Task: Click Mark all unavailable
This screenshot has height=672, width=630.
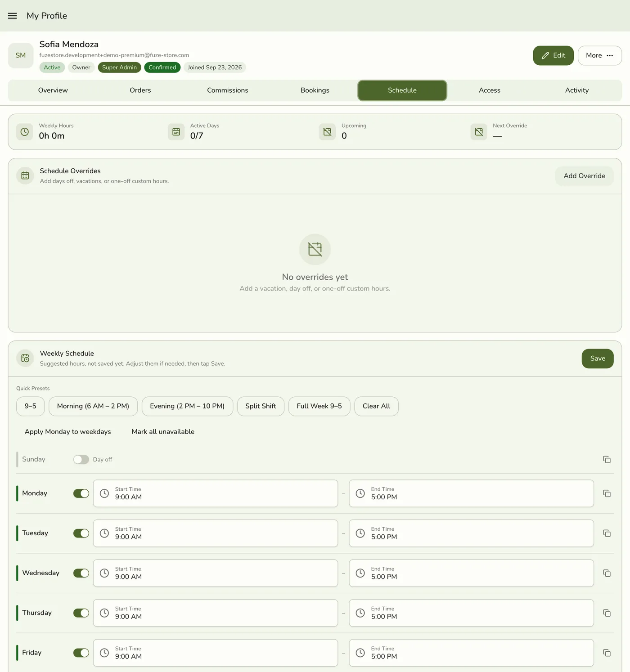Action: [163, 432]
